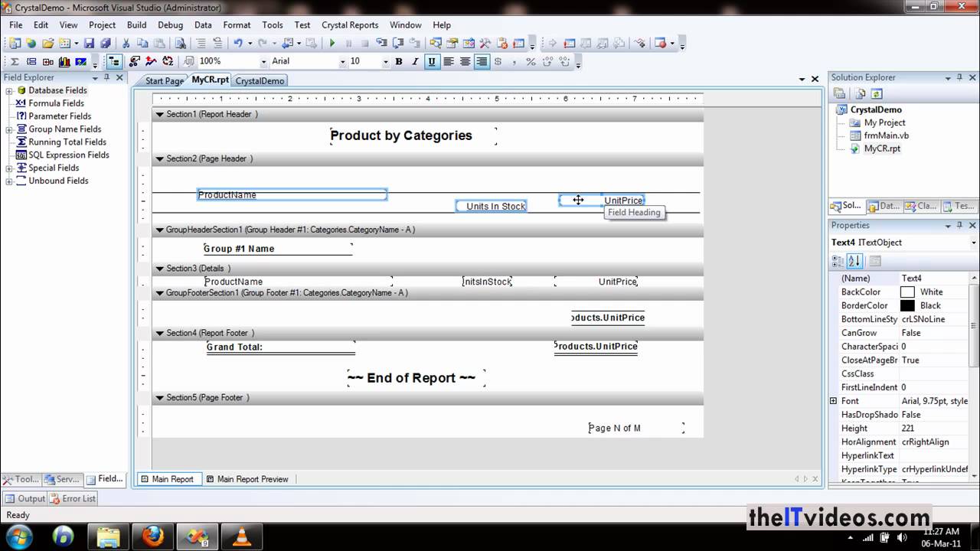Switch to Start Page tab
The image size is (980, 551).
click(164, 80)
